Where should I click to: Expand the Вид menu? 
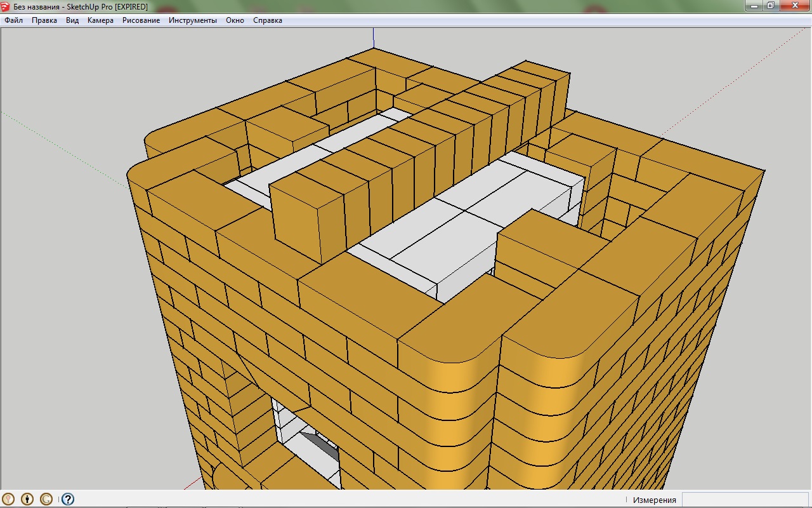tap(72, 20)
